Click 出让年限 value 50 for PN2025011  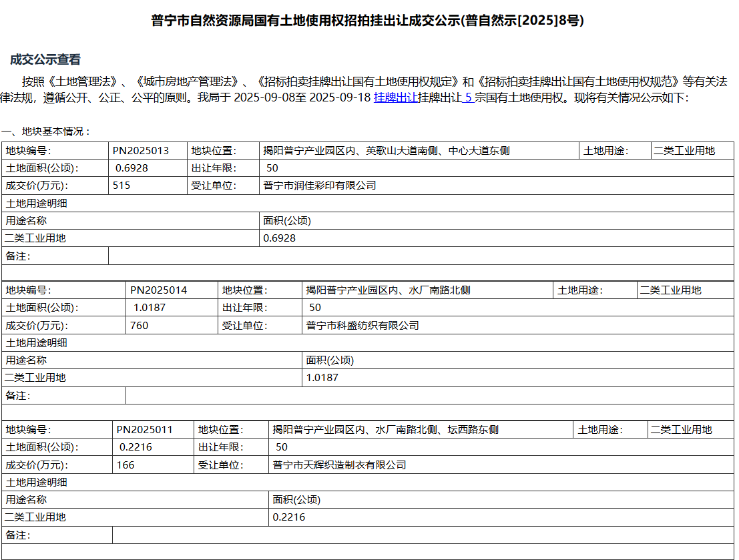(x=282, y=447)
